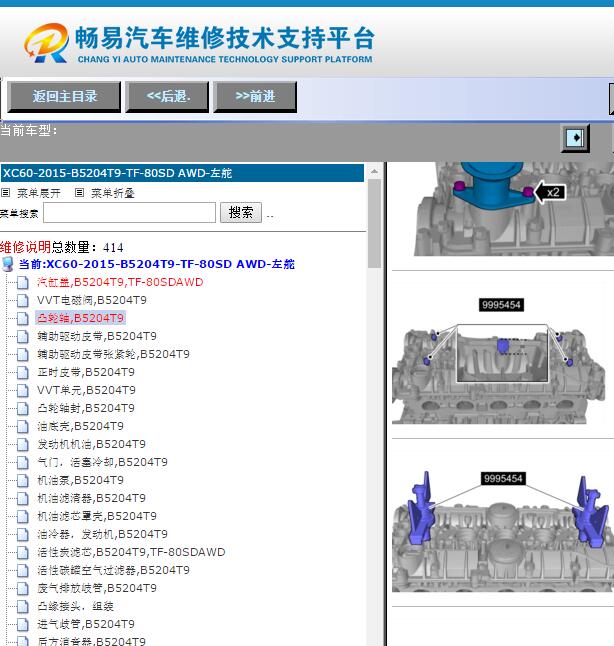Open 凸缘接头, 组装 entry
Image resolution: width=614 pixels, height=646 pixels.
coord(75,606)
